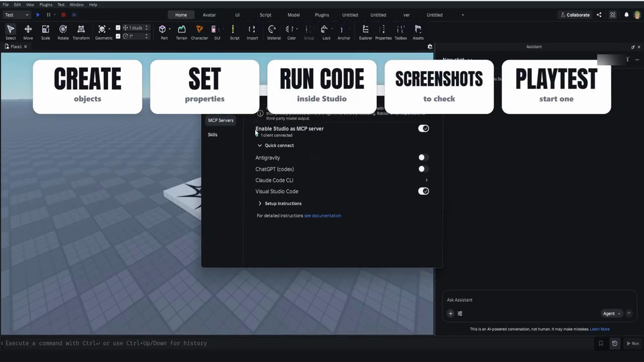This screenshot has width=644, height=362.
Task: Click into the Ask Assistant field
Action: tap(538, 300)
